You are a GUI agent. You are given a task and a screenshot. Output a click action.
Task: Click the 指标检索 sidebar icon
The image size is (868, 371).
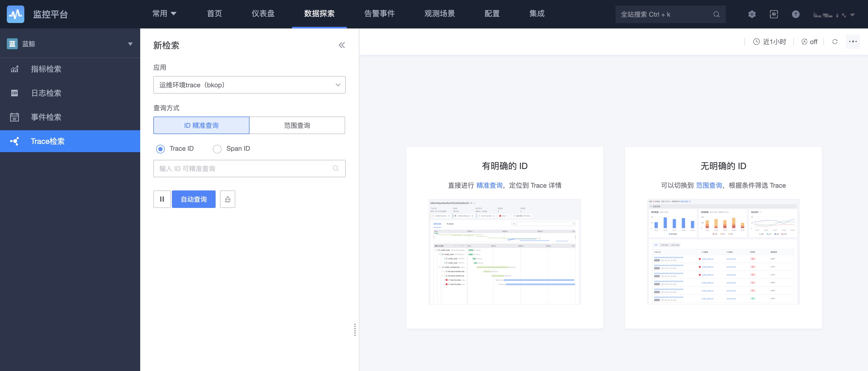pos(14,69)
